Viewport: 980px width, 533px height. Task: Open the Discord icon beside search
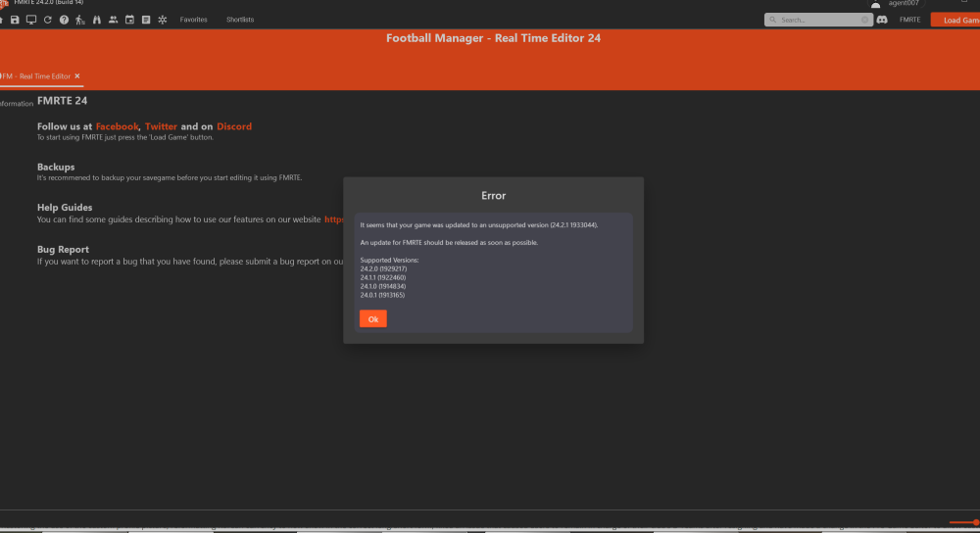pos(882,20)
